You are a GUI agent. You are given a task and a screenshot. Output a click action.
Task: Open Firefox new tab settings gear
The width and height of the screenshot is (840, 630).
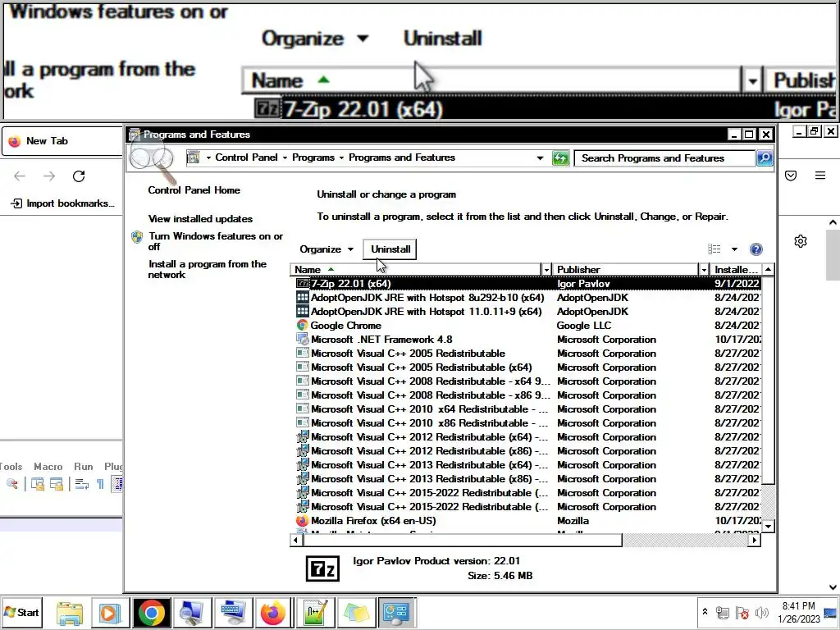pyautogui.click(x=801, y=241)
